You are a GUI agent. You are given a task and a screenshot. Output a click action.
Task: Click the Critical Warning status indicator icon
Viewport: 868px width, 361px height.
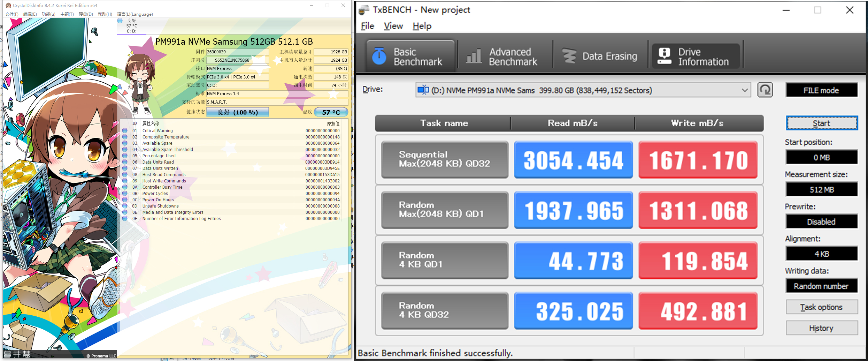pos(125,131)
